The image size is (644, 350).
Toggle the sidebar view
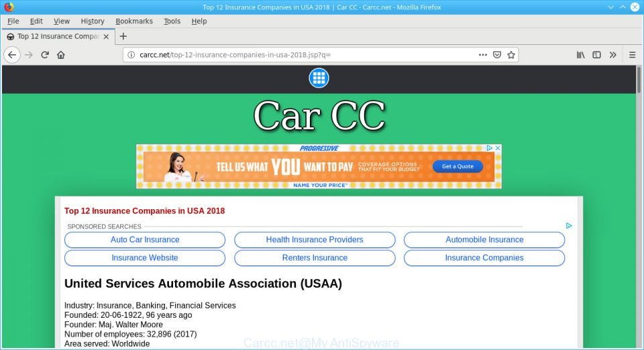click(596, 54)
